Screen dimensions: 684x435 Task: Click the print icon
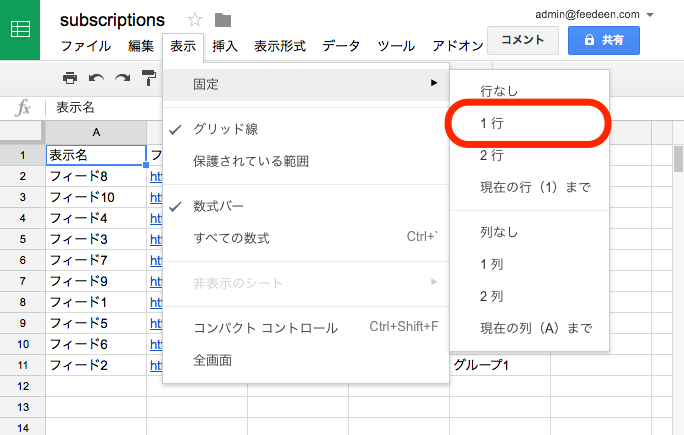coord(70,78)
